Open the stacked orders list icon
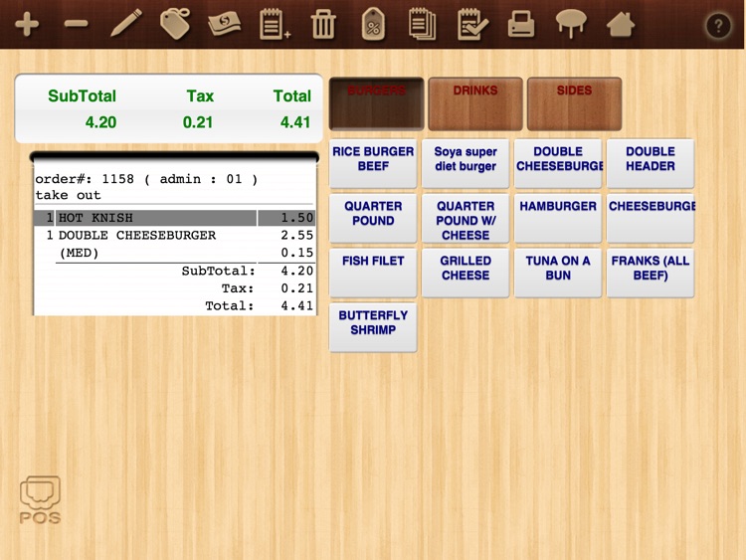The image size is (746, 560). click(x=422, y=24)
